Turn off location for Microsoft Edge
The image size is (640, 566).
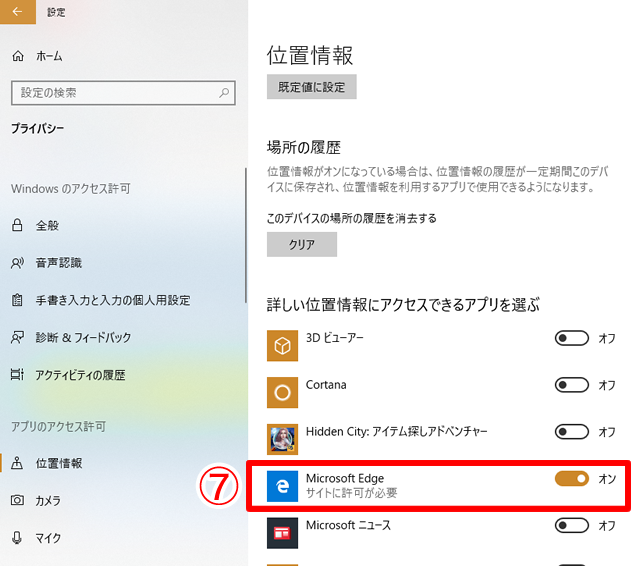click(571, 479)
